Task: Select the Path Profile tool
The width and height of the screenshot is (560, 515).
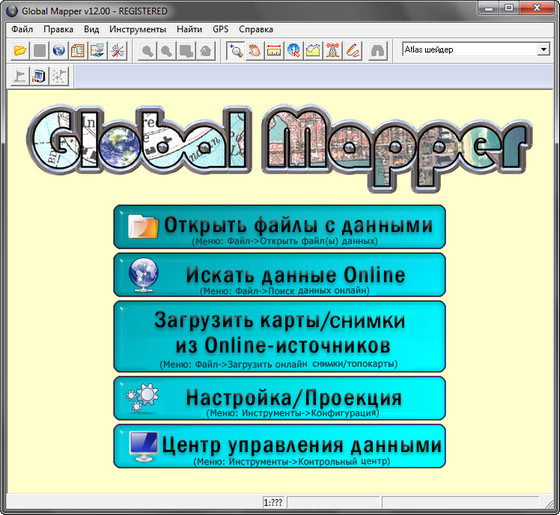Action: [313, 51]
